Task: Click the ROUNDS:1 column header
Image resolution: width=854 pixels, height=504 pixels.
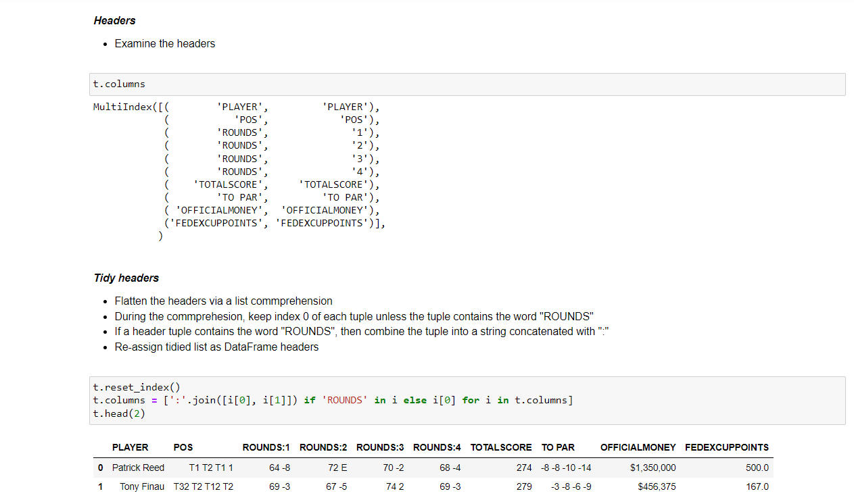Action: click(x=266, y=447)
